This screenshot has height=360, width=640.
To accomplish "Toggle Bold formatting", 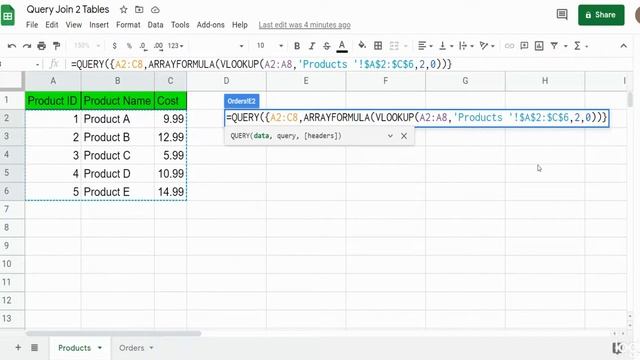I will point(297,46).
